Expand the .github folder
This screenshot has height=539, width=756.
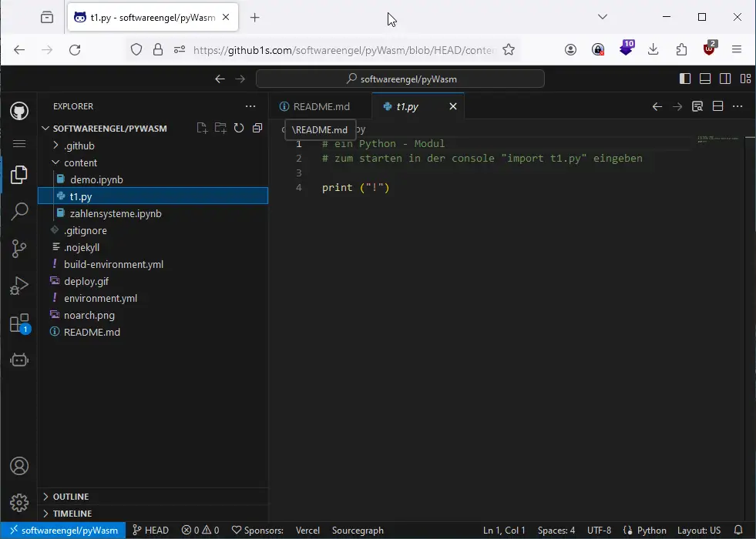pos(79,146)
